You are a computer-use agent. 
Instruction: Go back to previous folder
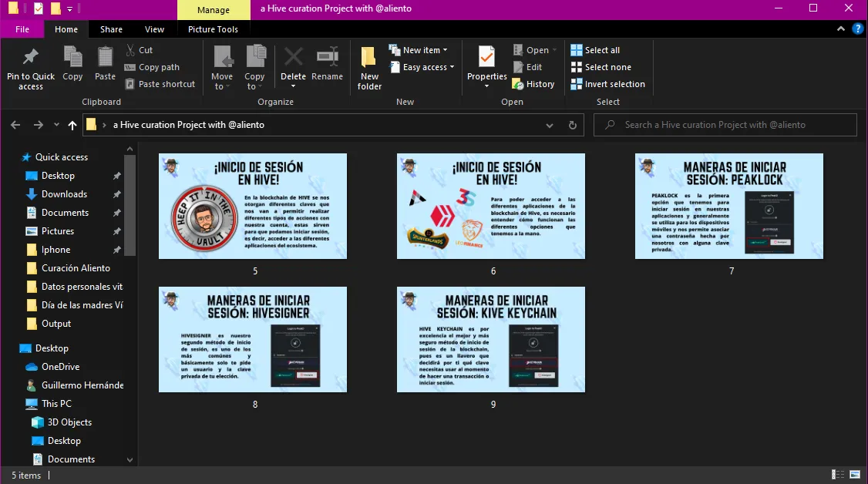15,125
